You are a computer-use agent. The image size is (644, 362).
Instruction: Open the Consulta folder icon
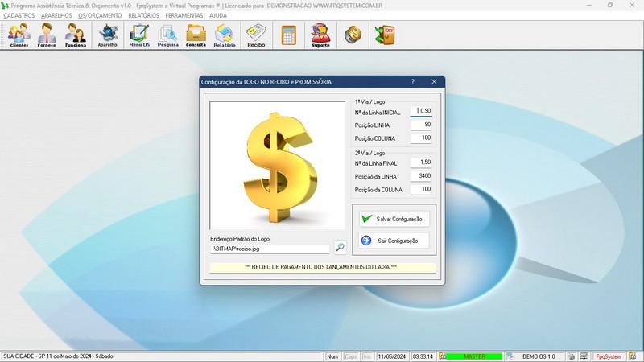coord(196,35)
